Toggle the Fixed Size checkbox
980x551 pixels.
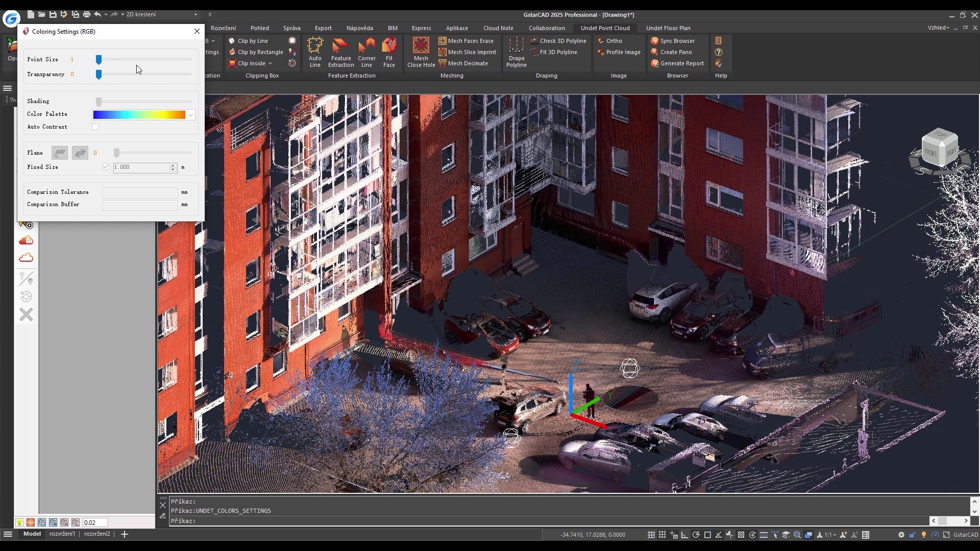(106, 167)
